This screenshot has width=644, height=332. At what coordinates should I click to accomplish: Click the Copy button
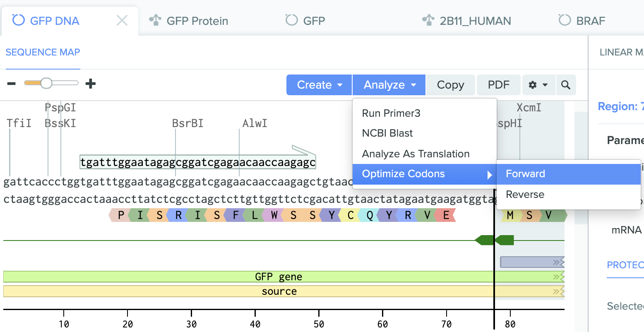coord(451,85)
